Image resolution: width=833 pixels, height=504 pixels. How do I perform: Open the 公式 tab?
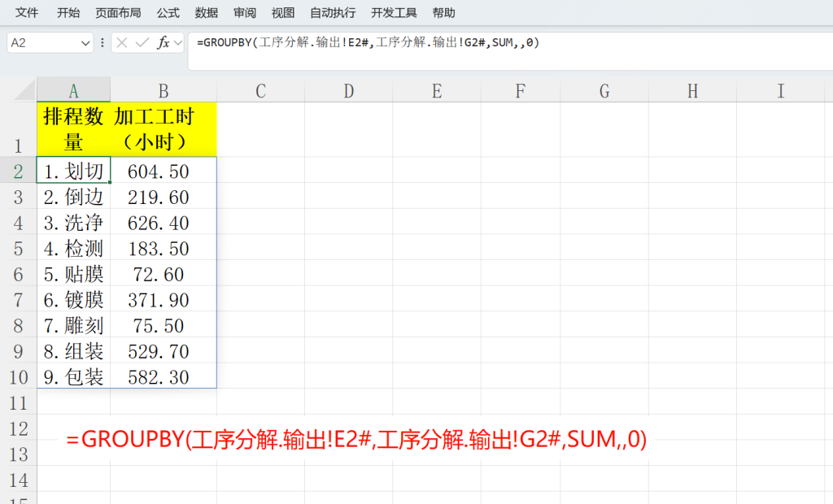[x=168, y=13]
